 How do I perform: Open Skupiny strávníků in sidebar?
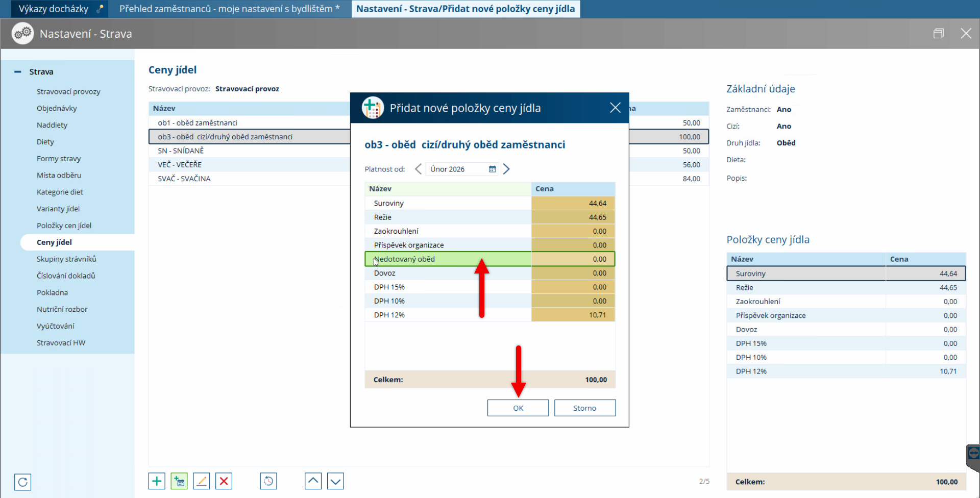pos(66,259)
